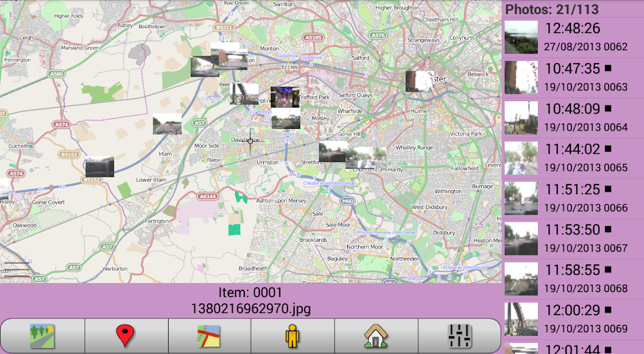
Task: Select photo 0067 taken at 11:53:50
Action: [573, 239]
